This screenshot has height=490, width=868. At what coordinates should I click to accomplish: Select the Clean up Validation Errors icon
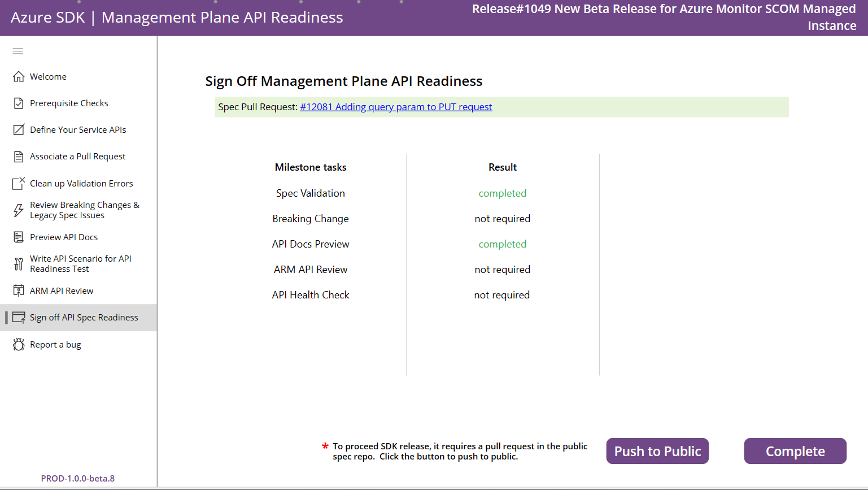pos(17,183)
